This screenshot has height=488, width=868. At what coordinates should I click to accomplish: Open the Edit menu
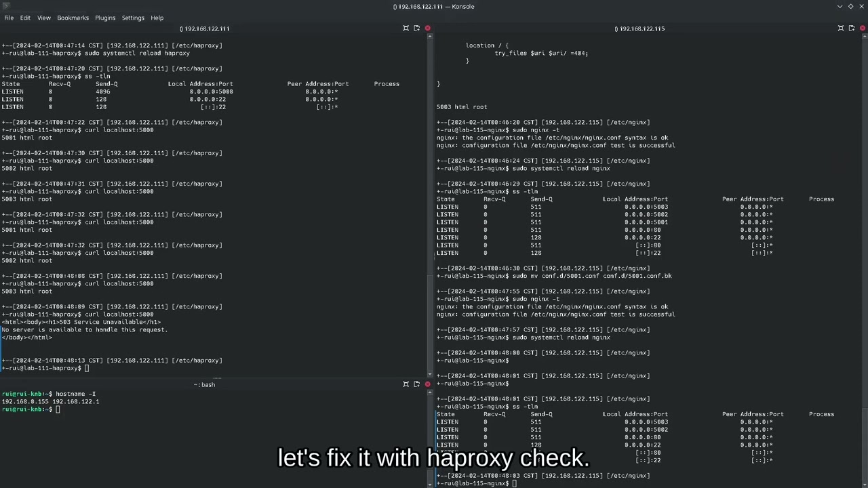(25, 18)
